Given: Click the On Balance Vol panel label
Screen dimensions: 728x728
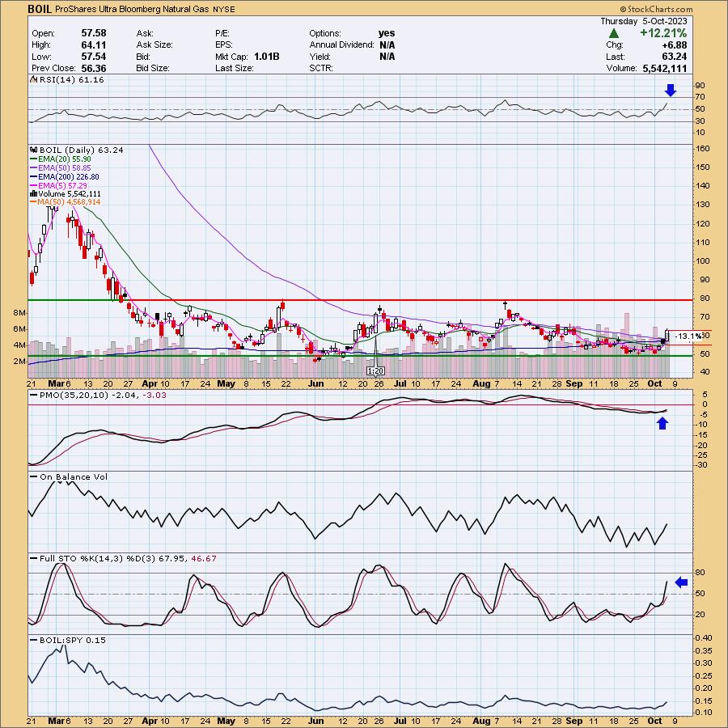Looking at the screenshot, I should (74, 476).
